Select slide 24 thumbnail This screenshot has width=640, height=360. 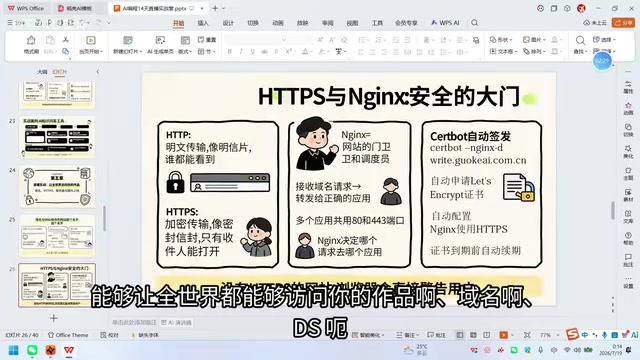click(57, 186)
